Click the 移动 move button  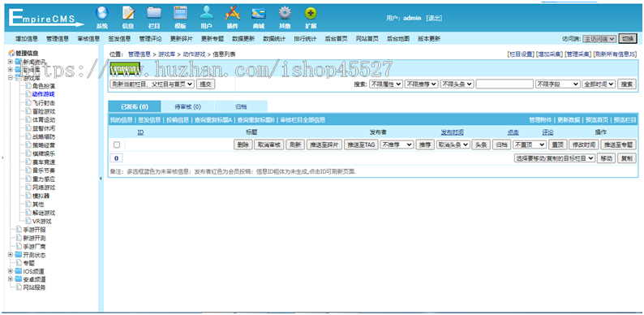tap(606, 158)
